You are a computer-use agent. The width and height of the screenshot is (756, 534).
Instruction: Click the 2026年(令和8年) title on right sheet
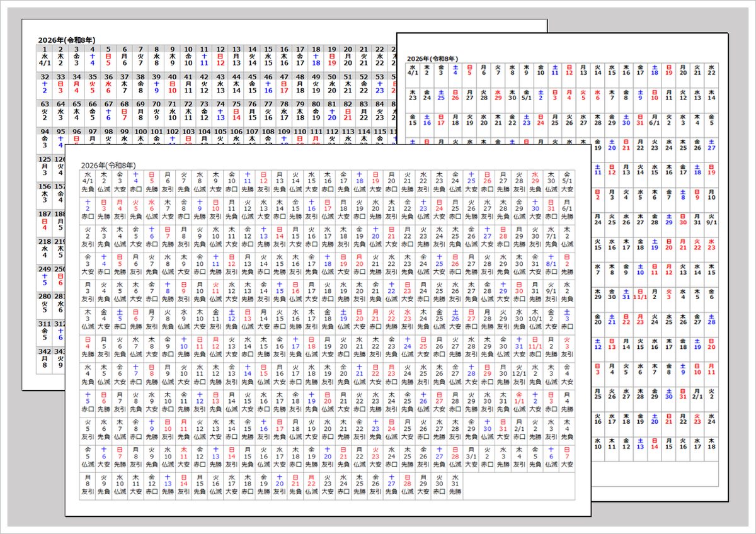click(432, 59)
